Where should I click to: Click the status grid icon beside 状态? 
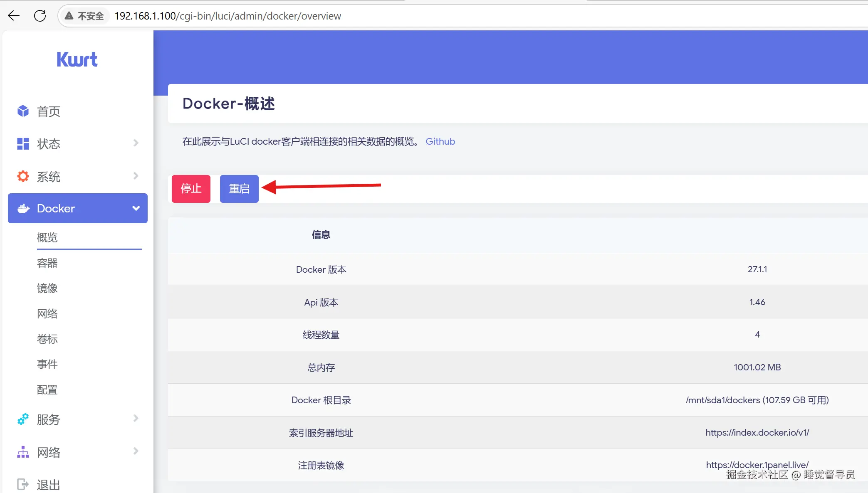tap(23, 144)
